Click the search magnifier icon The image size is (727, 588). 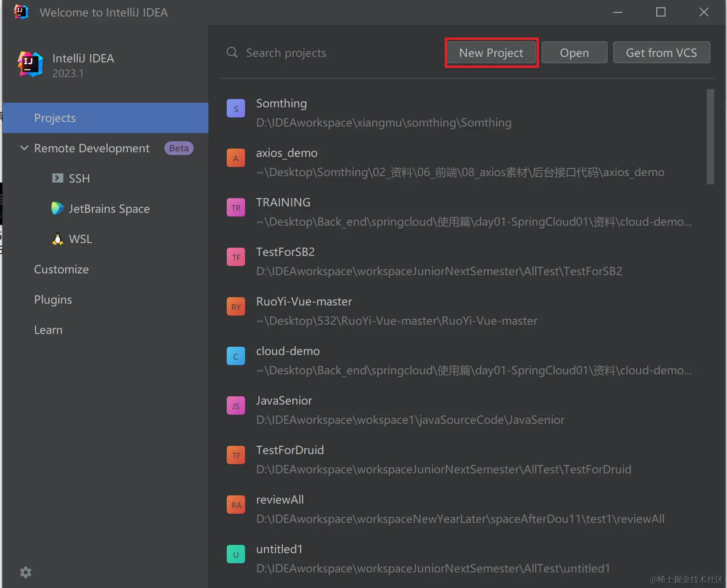coord(232,52)
